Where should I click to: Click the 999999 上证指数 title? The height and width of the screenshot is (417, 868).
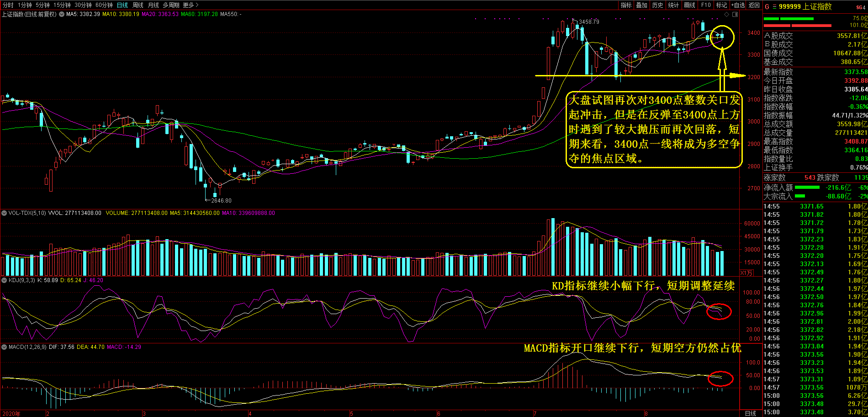click(x=805, y=6)
